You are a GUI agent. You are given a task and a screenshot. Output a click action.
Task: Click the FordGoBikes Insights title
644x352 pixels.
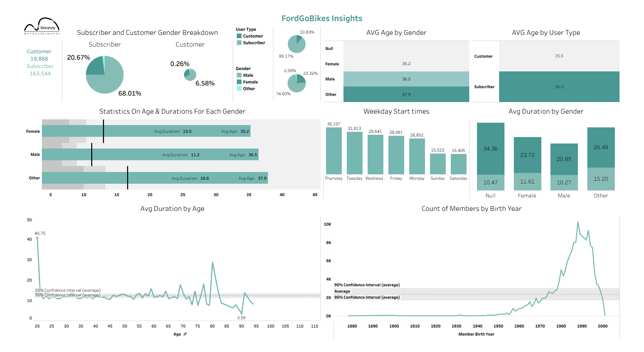[x=322, y=18]
